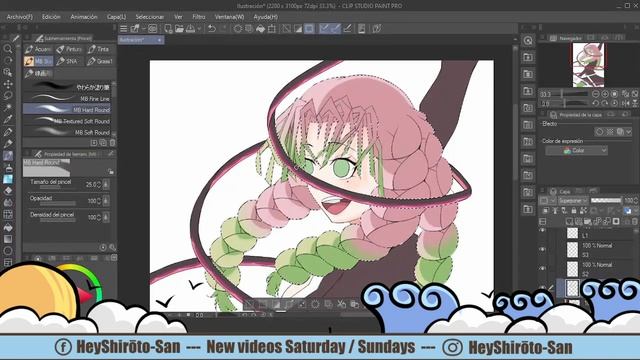
Task: Duplicate sub tool icon below brush list
Action: [103, 142]
